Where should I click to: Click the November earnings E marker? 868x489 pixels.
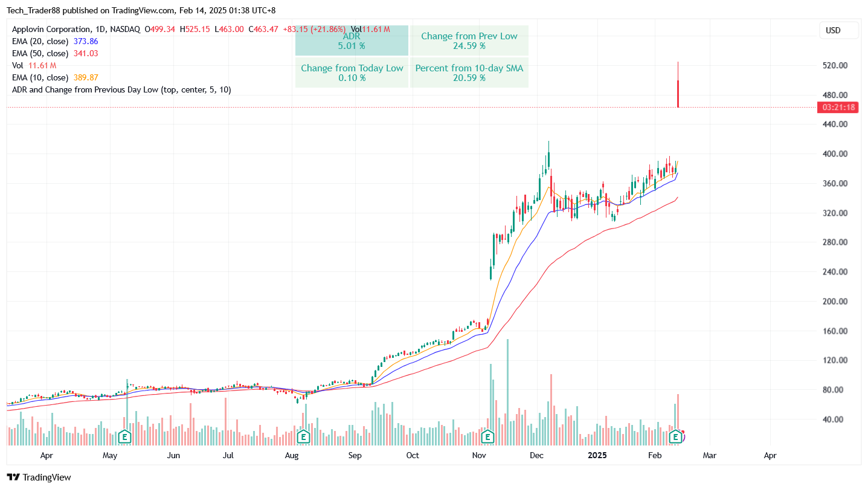[x=487, y=436]
